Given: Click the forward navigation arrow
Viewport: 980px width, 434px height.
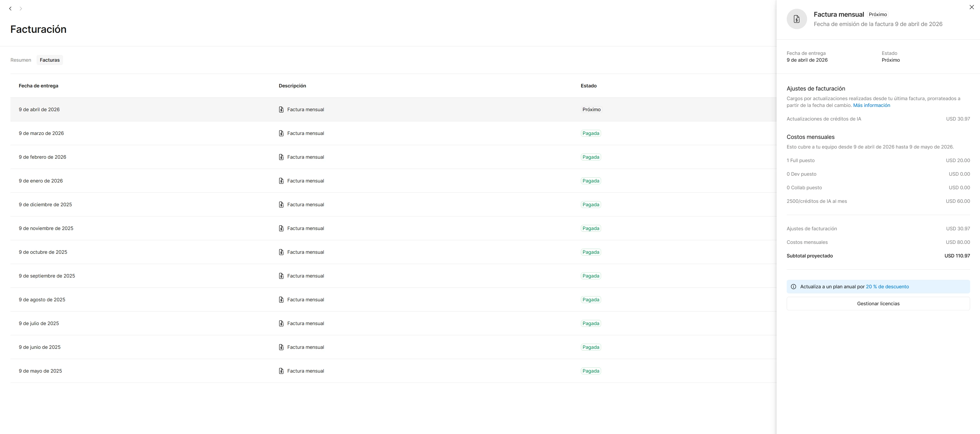Looking at the screenshot, I should [x=21, y=8].
